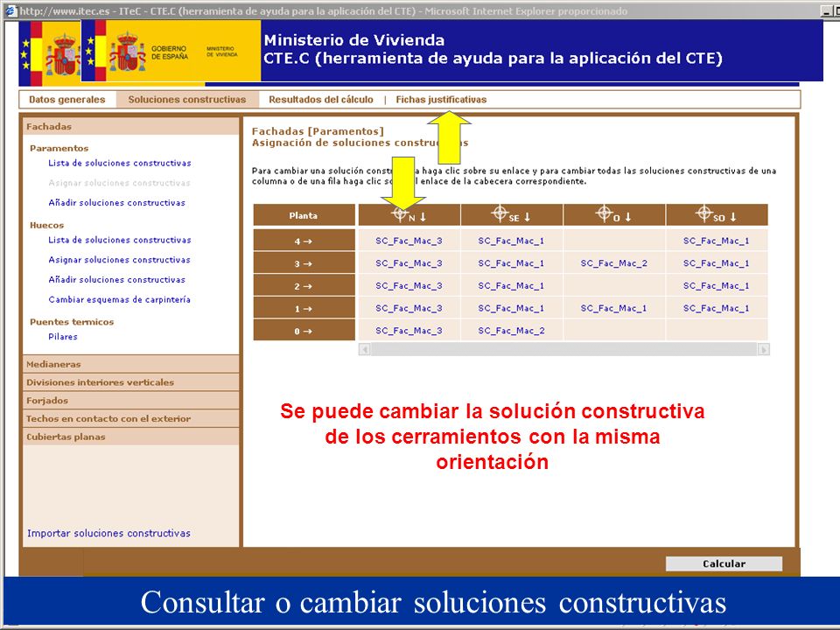Open floor 0 SE cell SC_Fac_Mac_2
840x630 pixels.
(x=511, y=331)
